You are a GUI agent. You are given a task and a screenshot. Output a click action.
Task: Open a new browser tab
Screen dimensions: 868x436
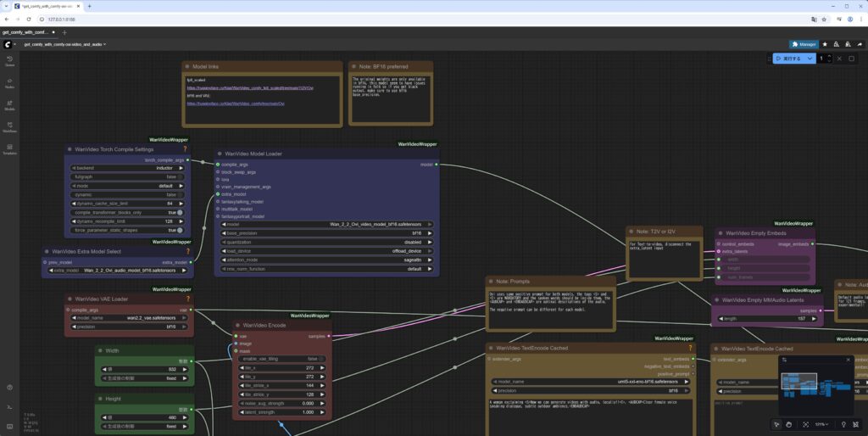(x=90, y=6)
